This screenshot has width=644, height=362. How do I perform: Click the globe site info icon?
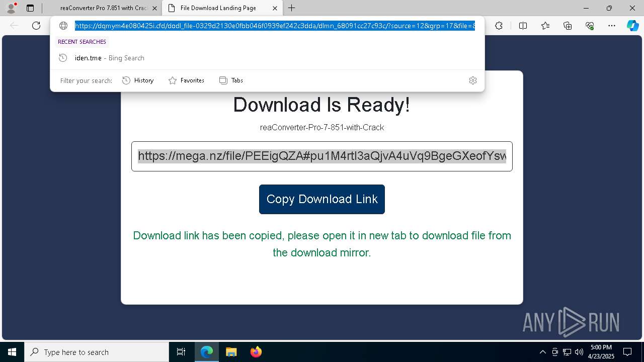63,26
